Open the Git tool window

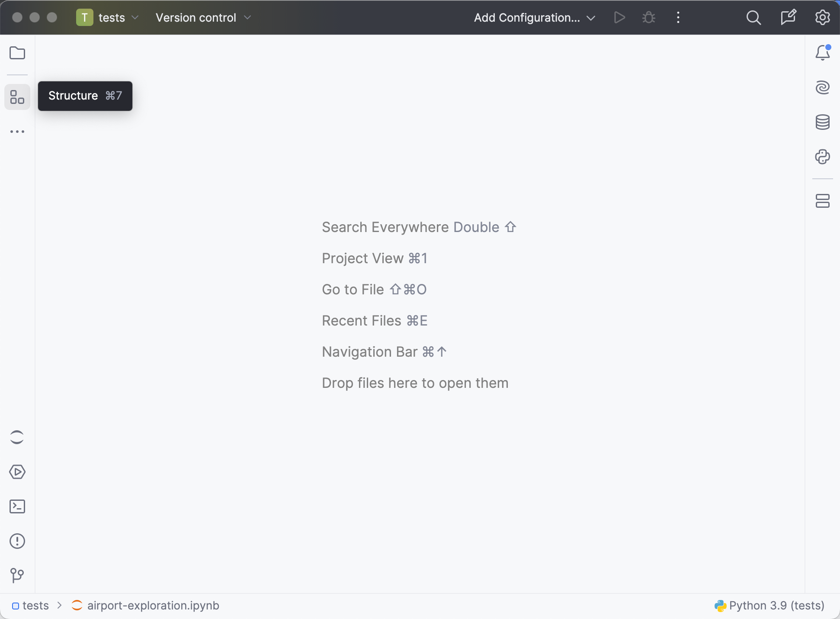[x=17, y=576]
